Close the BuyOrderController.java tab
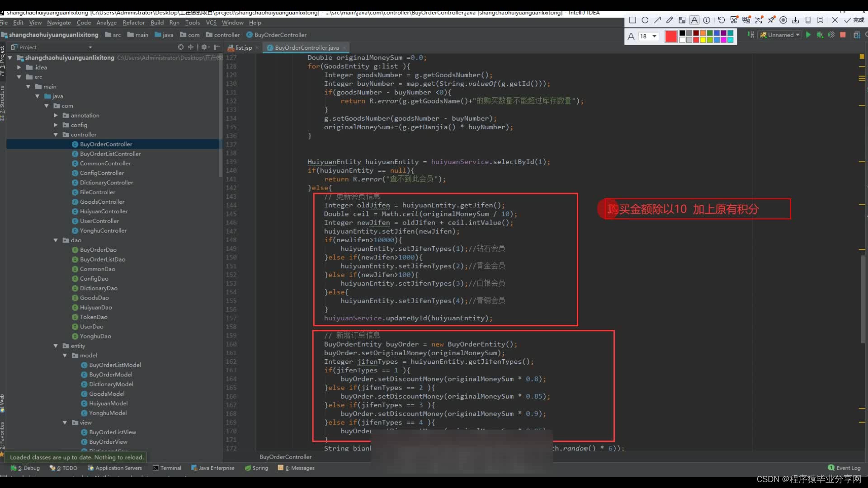Viewport: 868px width, 488px height. 344,47
